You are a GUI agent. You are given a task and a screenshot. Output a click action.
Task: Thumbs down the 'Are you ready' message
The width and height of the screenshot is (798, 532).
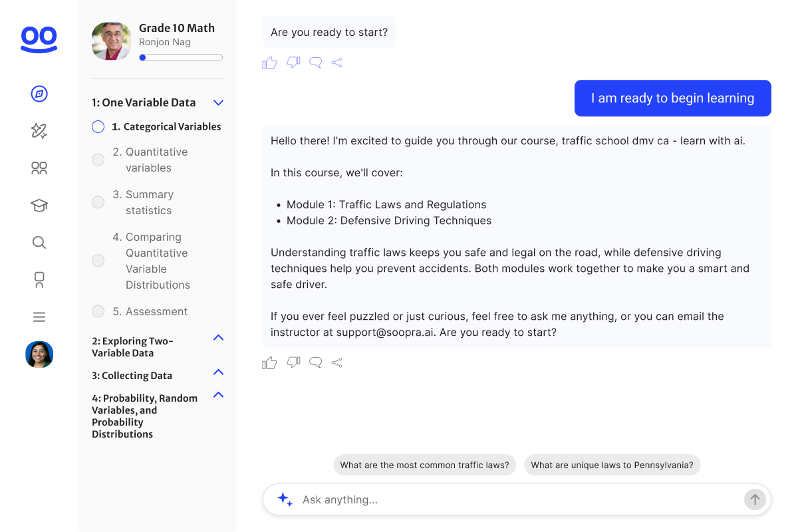point(293,62)
